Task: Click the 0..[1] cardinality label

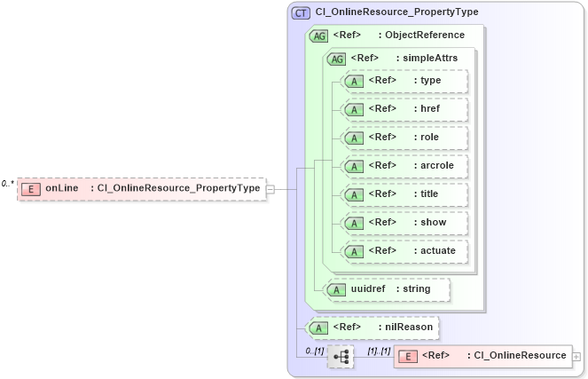Action: [x=314, y=351]
